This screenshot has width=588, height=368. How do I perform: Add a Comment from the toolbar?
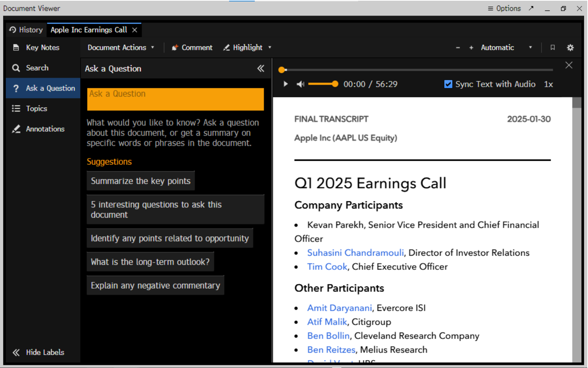pos(192,48)
